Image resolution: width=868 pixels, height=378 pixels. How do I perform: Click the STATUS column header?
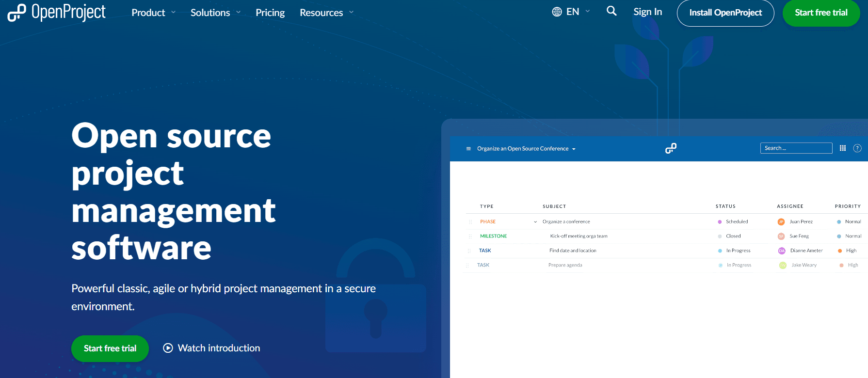click(725, 206)
